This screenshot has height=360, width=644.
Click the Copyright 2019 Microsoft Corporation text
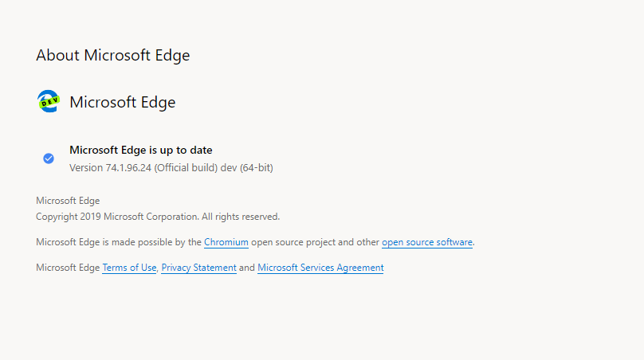click(117, 217)
